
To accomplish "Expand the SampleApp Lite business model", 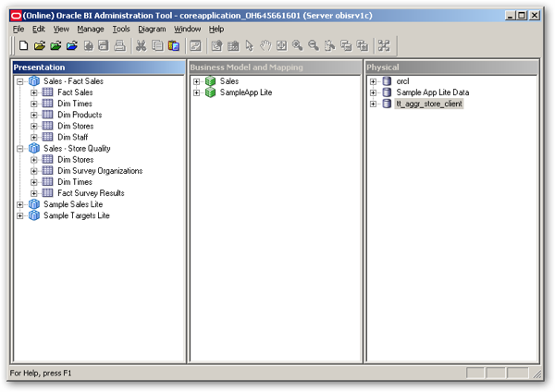I will coord(196,92).
